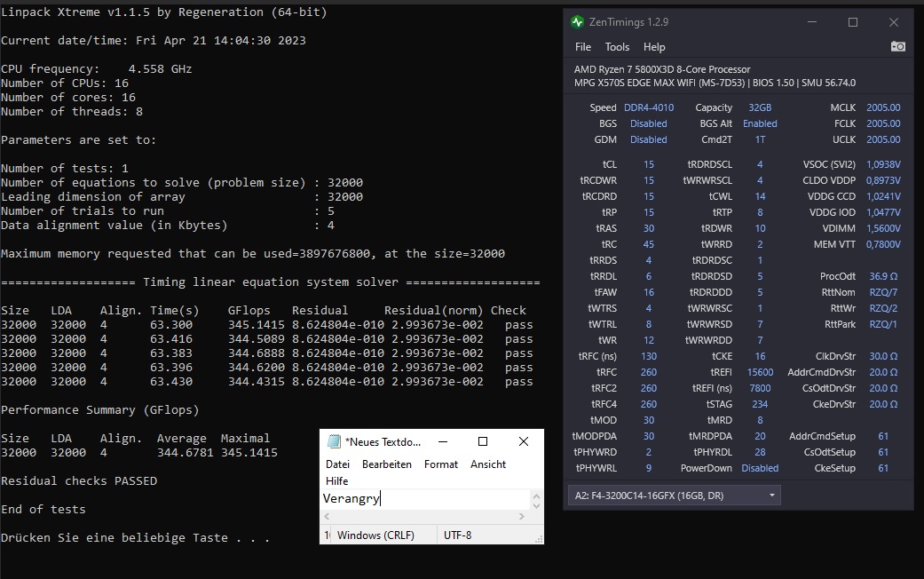The width and height of the screenshot is (924, 579).
Task: Click the 32GB capacity value
Action: (x=760, y=108)
